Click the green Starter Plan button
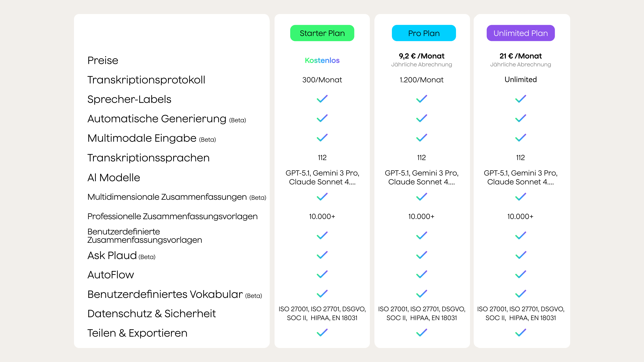 [322, 33]
